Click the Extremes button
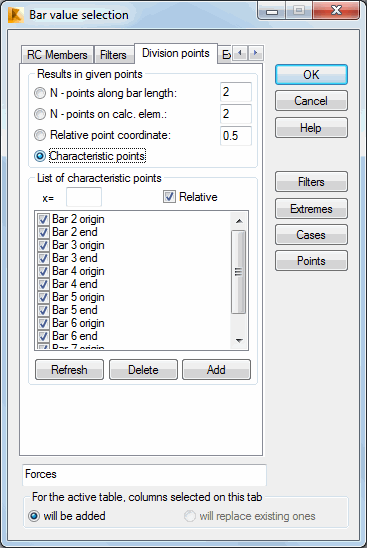This screenshot has width=367, height=548. coord(311,209)
